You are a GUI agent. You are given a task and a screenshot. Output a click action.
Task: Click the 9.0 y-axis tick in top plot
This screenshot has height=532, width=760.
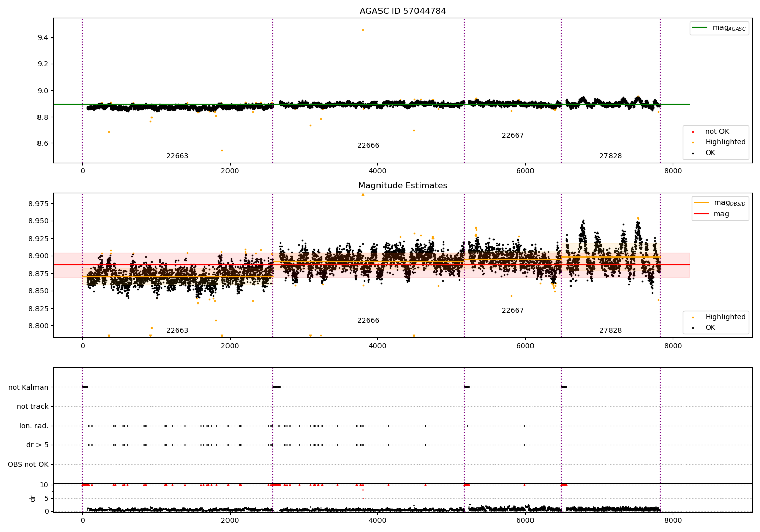coord(43,91)
